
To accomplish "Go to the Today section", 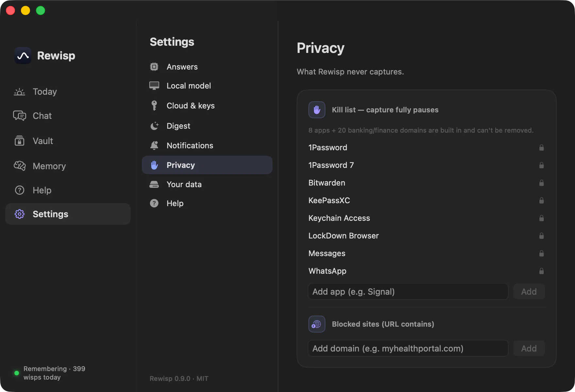I will click(x=68, y=92).
